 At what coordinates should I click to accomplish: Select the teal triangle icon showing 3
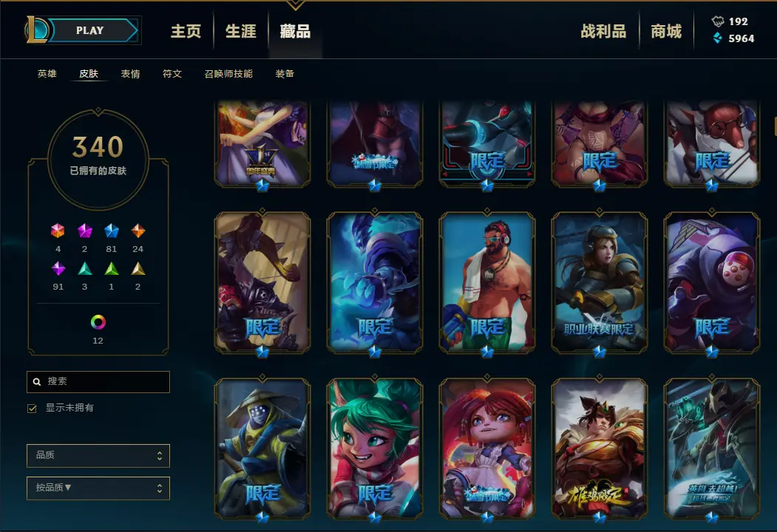click(85, 268)
